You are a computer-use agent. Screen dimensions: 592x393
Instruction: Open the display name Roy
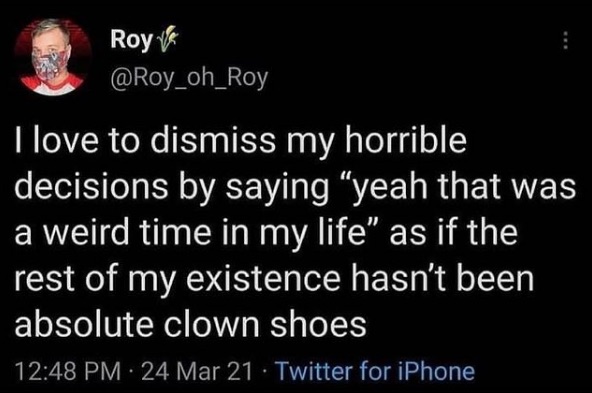pos(131,40)
